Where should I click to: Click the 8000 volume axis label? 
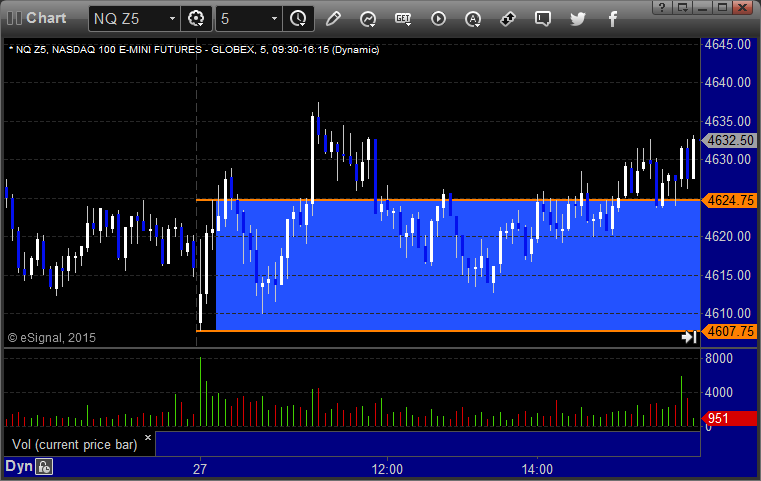pyautogui.click(x=719, y=358)
